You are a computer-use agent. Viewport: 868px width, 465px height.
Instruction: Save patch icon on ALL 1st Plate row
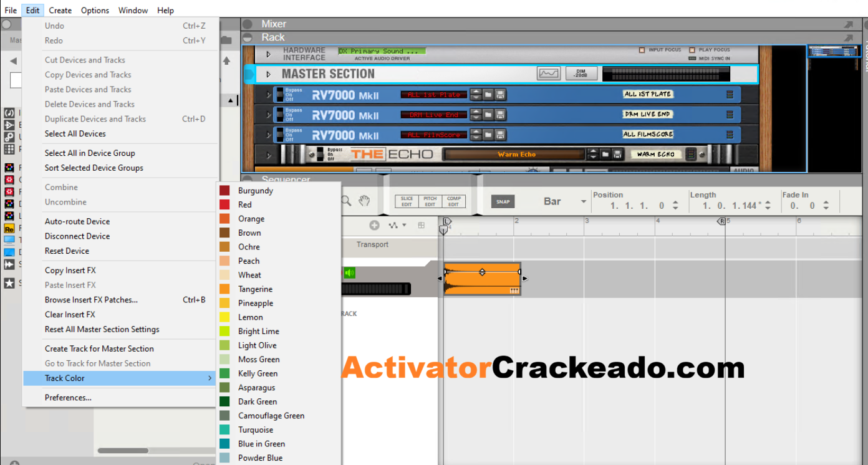pyautogui.click(x=501, y=95)
